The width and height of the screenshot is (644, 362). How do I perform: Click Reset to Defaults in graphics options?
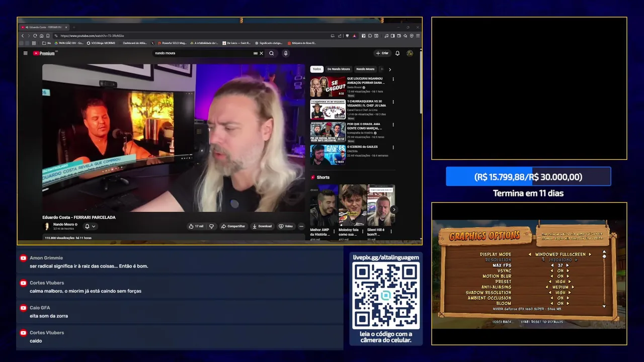(x=542, y=322)
